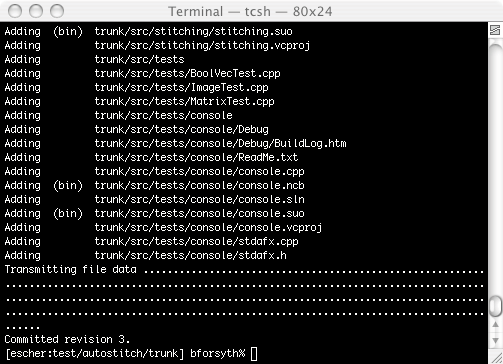Viewport: 503px width, 364px height.
Task: Zoom the Terminal window
Action: [x=57, y=11]
